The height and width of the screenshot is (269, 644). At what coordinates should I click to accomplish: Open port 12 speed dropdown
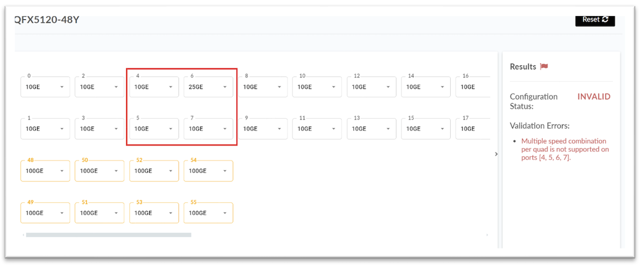click(372, 87)
